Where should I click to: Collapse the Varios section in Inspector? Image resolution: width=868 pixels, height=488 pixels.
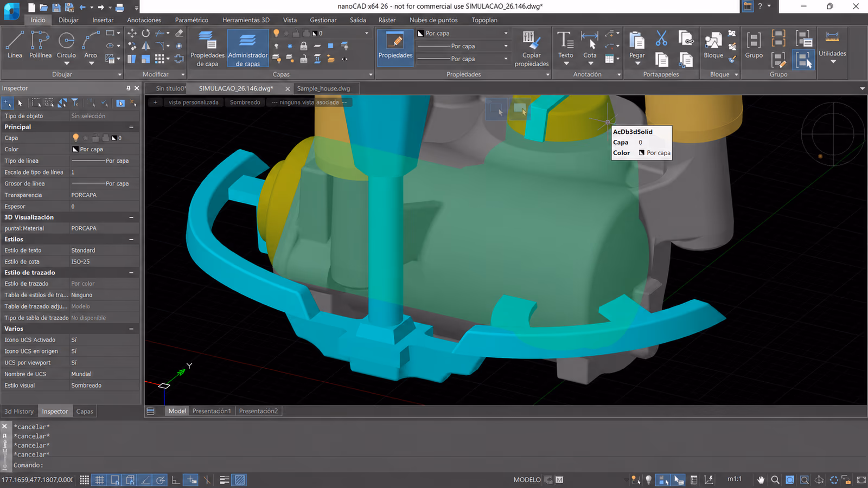(x=131, y=329)
